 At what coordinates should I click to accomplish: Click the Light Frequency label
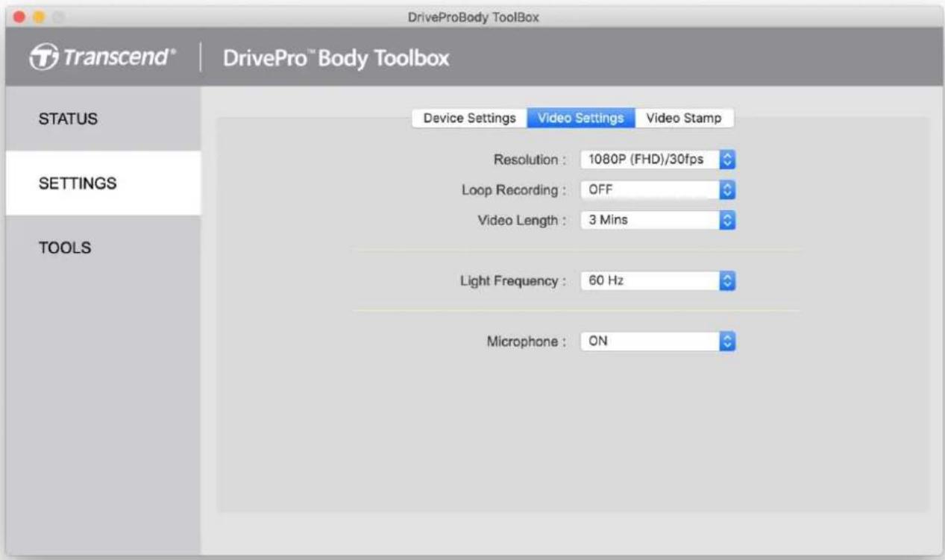pos(513,282)
